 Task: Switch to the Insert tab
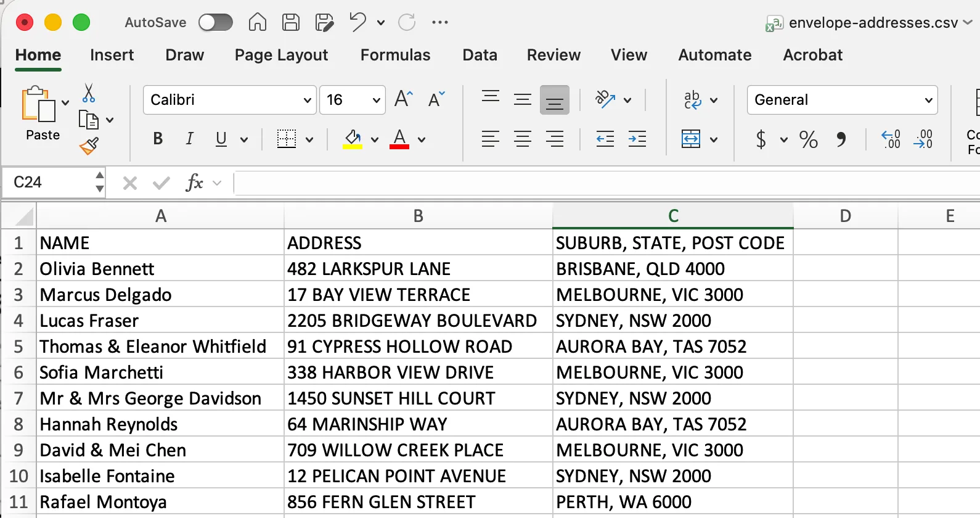point(112,55)
